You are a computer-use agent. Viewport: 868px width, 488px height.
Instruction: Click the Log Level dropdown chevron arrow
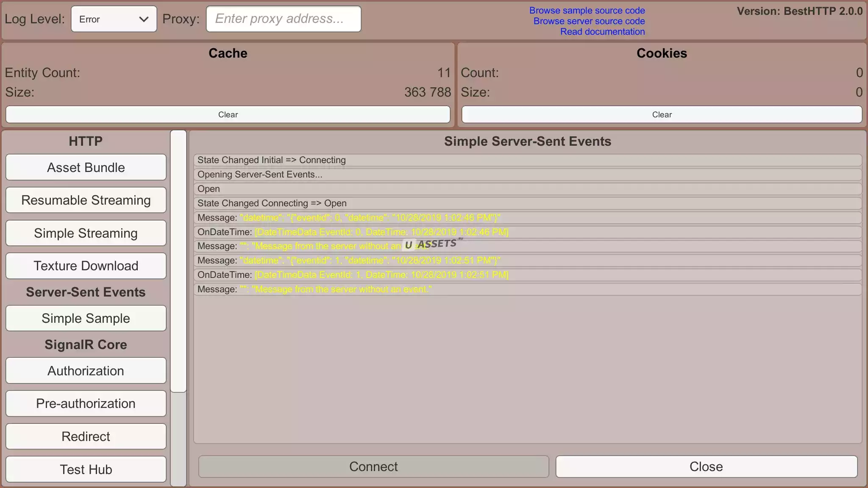(x=144, y=19)
